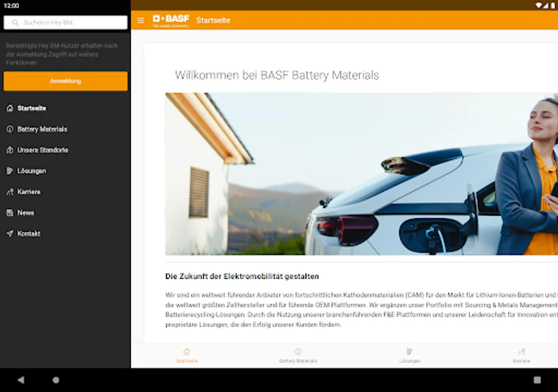Image resolution: width=558 pixels, height=392 pixels.
Task: Switch to Lösungen bottom tab
Action: (410, 355)
